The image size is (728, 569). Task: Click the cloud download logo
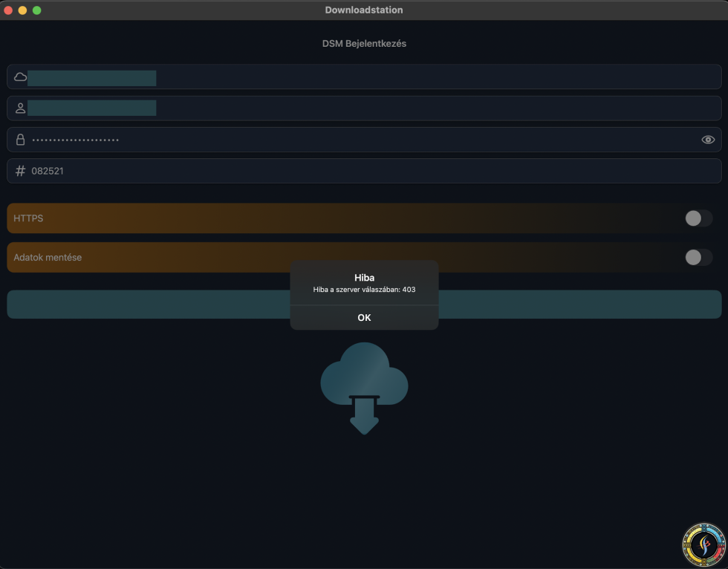364,387
